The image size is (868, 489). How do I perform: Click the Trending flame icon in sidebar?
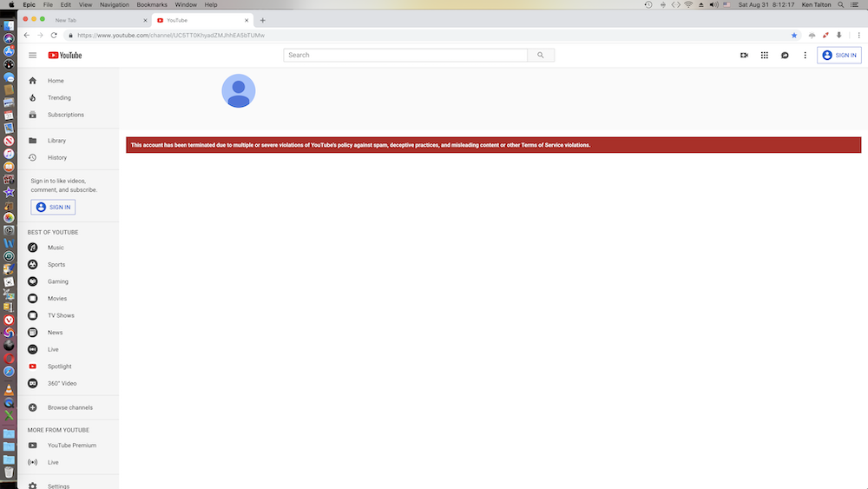coord(33,98)
